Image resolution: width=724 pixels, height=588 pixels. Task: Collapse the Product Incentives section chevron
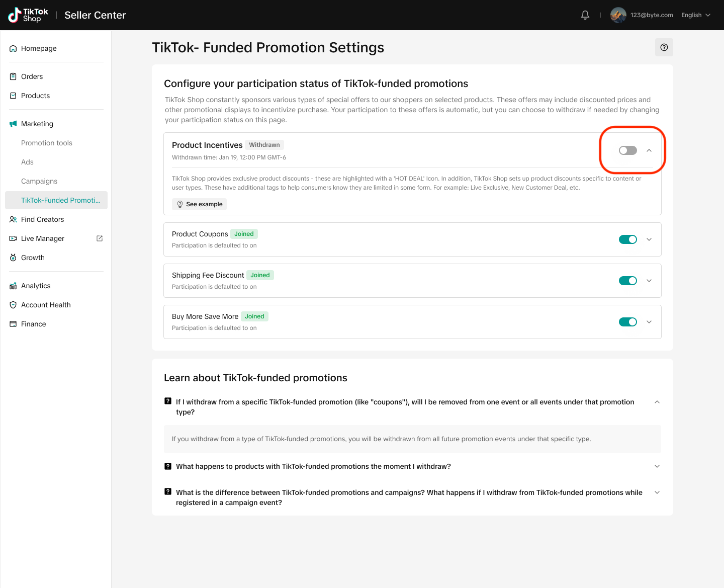click(x=649, y=150)
